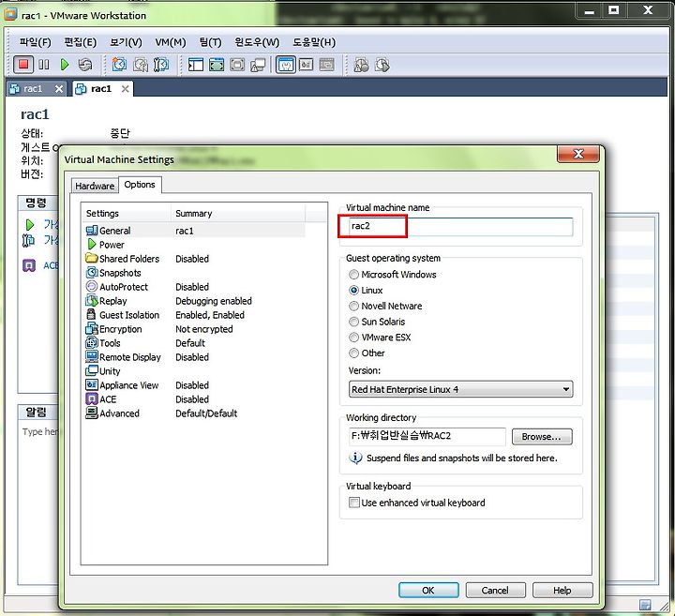The image size is (675, 616).
Task: Open the 파일(F) menu
Action: pyautogui.click(x=36, y=42)
